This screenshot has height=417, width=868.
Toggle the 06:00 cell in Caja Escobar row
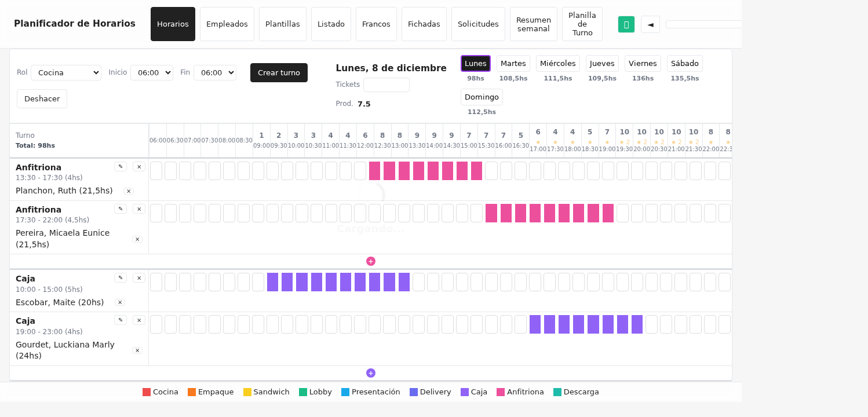156,282
